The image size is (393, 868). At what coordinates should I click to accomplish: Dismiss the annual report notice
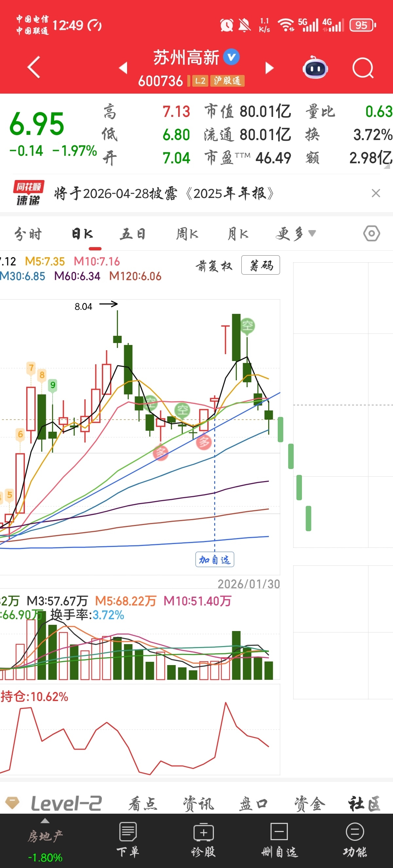(376, 193)
